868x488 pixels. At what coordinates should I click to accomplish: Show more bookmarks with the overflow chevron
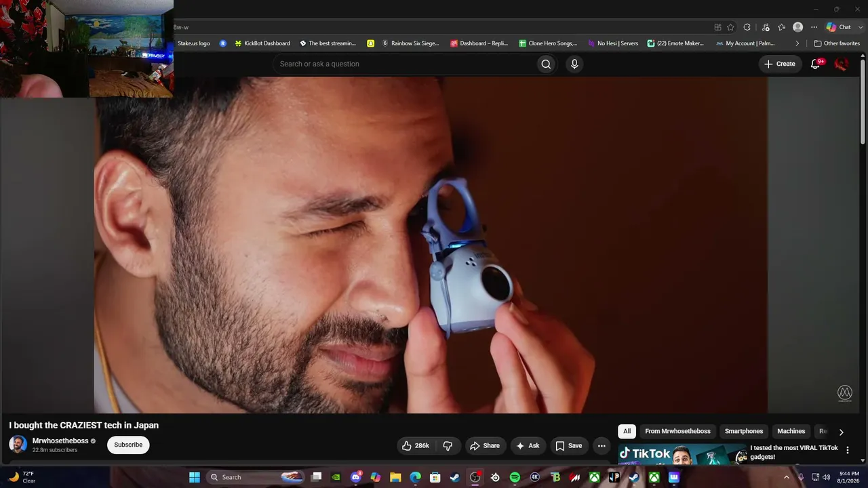coord(797,43)
